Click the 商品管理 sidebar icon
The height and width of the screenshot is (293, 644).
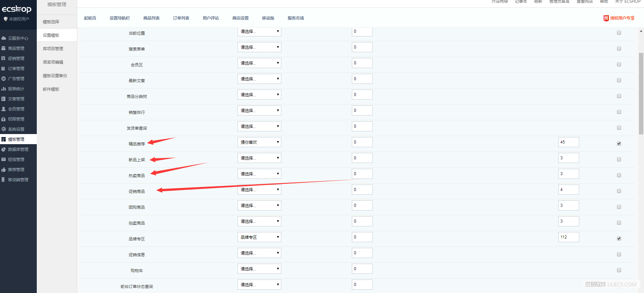pyautogui.click(x=4, y=48)
